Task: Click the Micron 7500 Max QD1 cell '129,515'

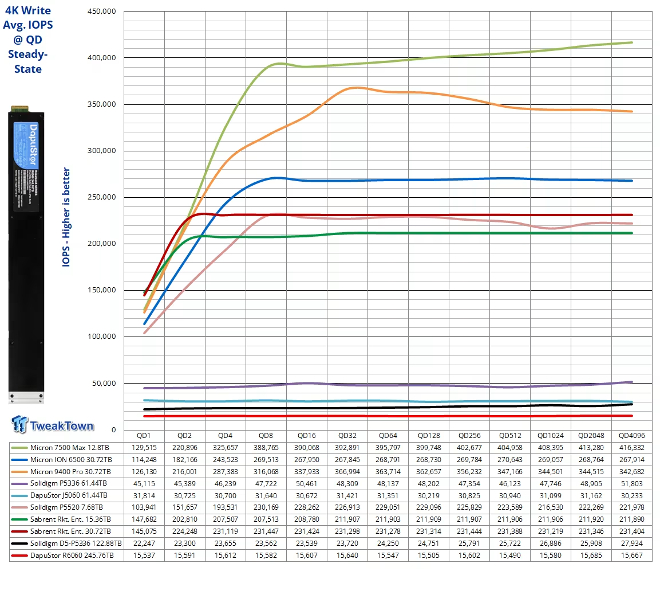Action: 144,448
